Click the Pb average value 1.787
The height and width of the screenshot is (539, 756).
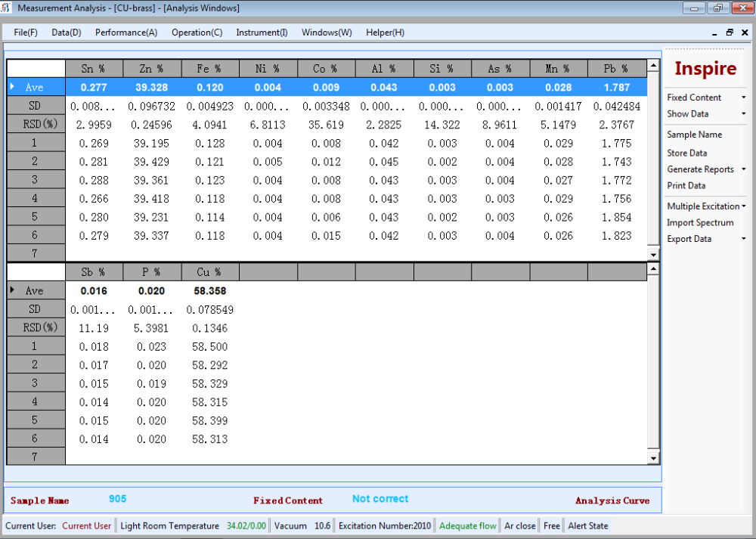tap(617, 87)
